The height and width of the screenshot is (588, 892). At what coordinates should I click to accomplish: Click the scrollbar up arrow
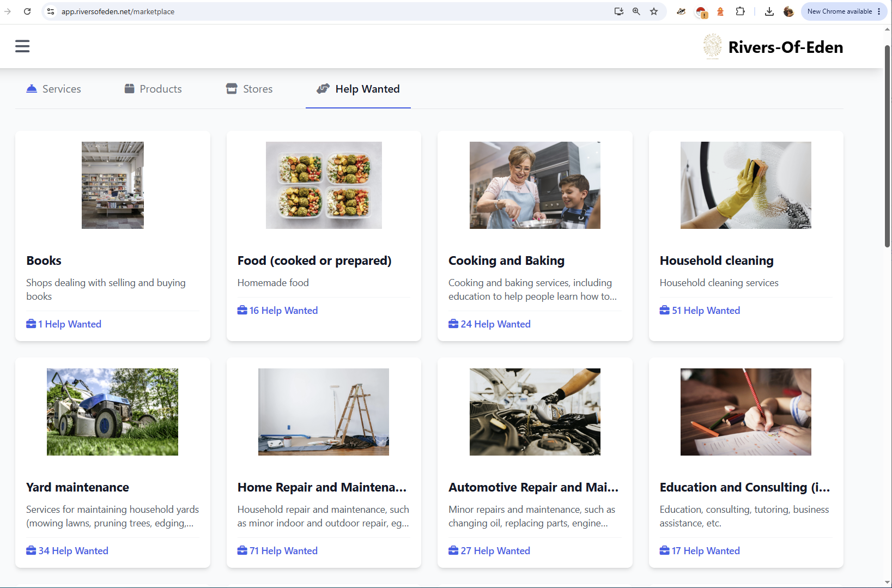pos(887,29)
